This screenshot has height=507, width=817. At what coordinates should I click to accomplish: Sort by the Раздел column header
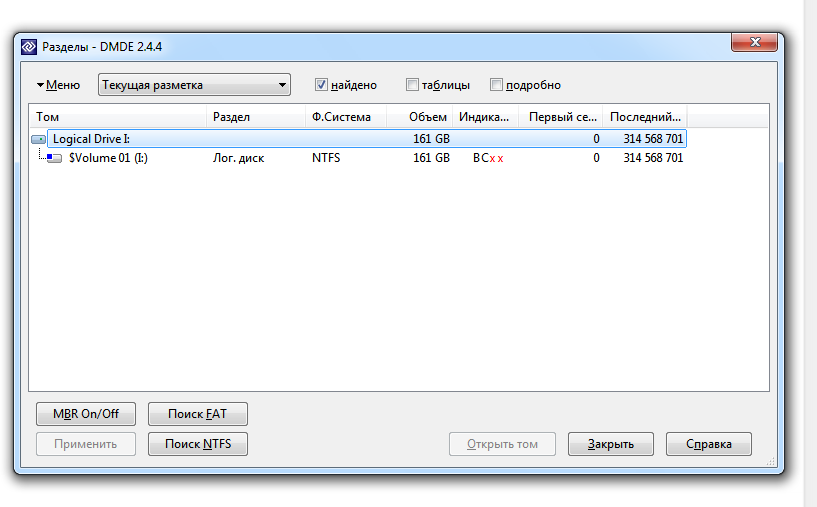click(256, 117)
